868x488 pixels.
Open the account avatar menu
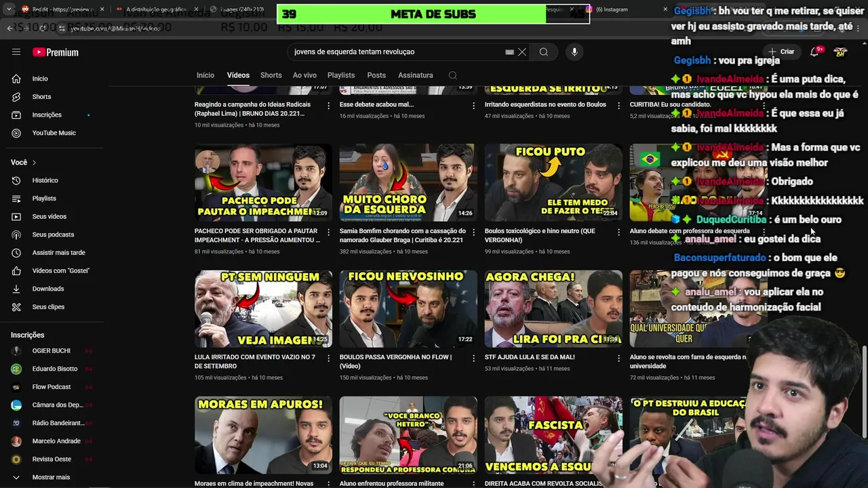(840, 52)
